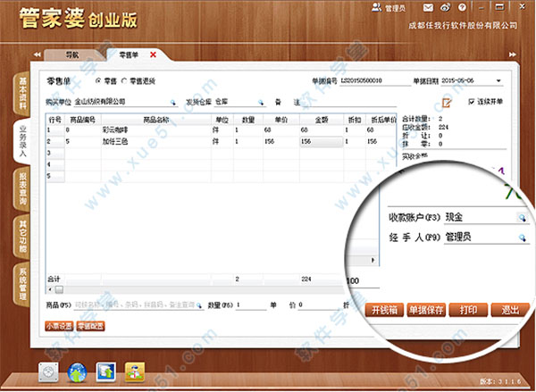The width and height of the screenshot is (536, 392).
Task: Click the 折扣 column header
Action: pos(355,120)
